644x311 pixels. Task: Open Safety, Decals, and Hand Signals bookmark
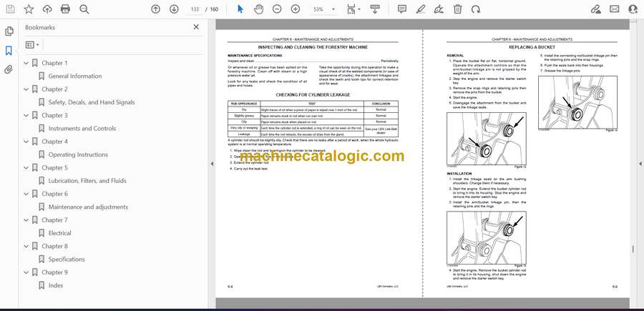pyautogui.click(x=92, y=102)
